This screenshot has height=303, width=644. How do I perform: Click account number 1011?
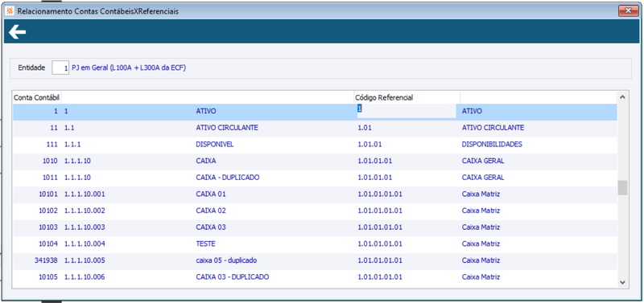[x=50, y=178]
